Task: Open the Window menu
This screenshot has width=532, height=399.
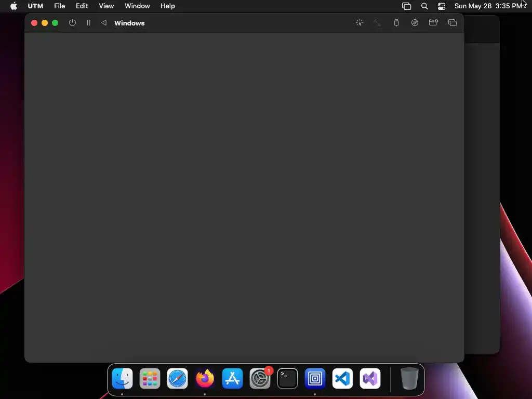Action: (137, 6)
